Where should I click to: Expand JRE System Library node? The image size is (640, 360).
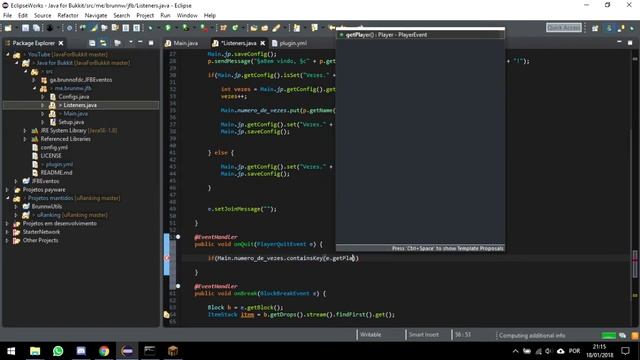pos(25,131)
